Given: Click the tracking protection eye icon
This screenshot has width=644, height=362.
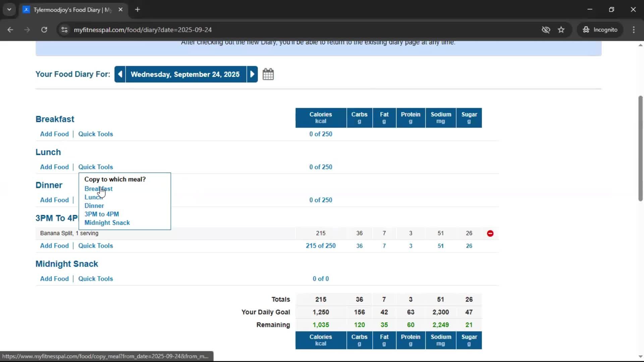Looking at the screenshot, I should [x=546, y=29].
